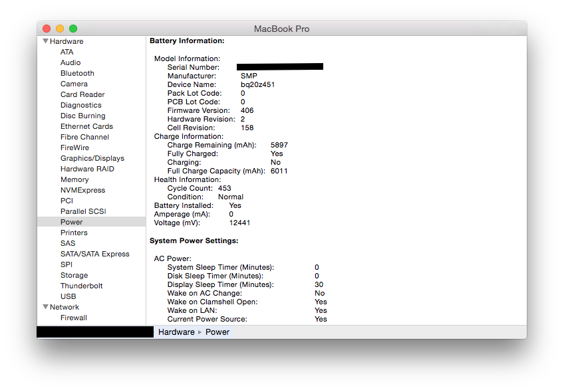Select SPI in the sidebar
The width and height of the screenshot is (564, 392).
pos(67,264)
